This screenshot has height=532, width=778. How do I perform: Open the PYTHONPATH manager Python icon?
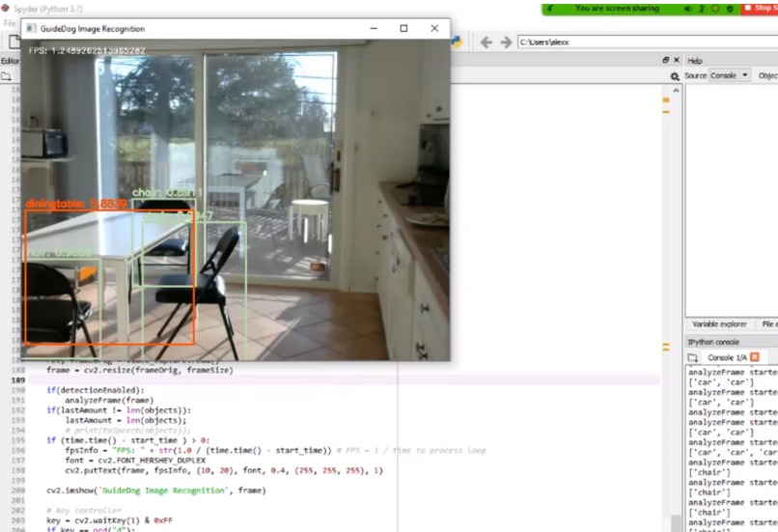coord(457,42)
